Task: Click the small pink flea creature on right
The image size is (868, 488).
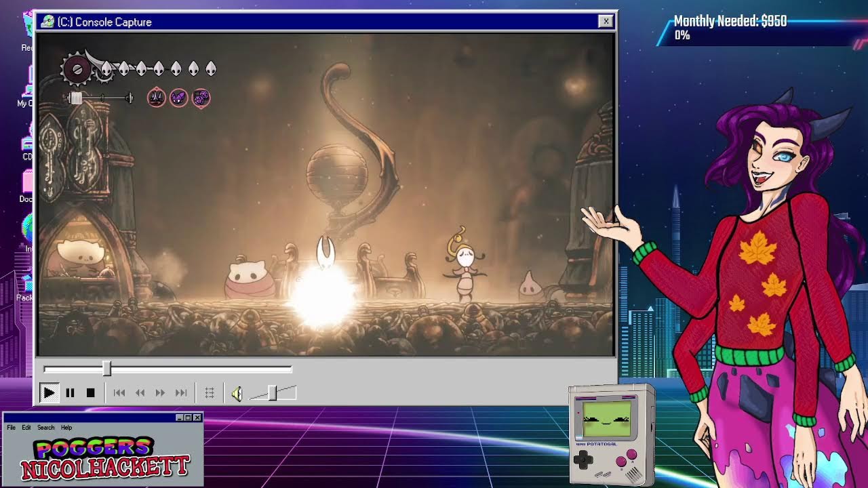Action: (530, 285)
